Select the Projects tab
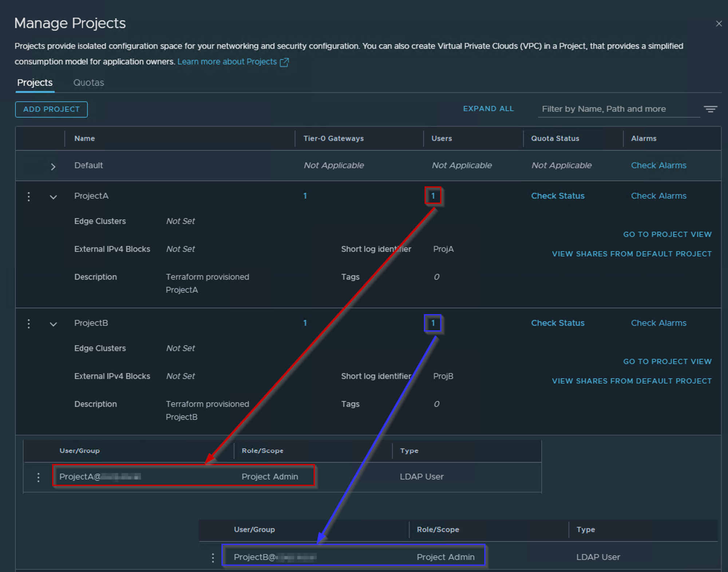The height and width of the screenshot is (572, 728). point(35,83)
